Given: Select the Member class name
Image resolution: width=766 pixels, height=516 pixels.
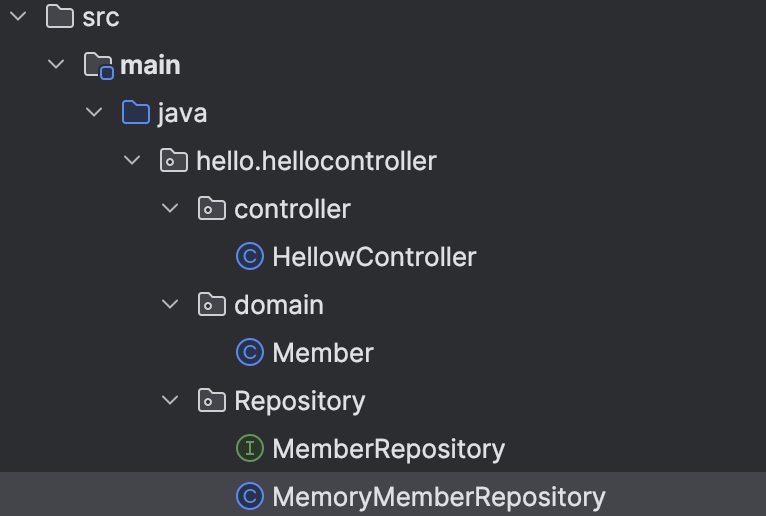Looking at the screenshot, I should (323, 353).
